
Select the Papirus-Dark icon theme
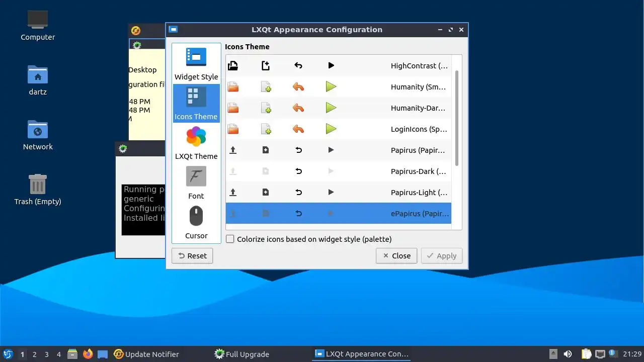(x=339, y=171)
